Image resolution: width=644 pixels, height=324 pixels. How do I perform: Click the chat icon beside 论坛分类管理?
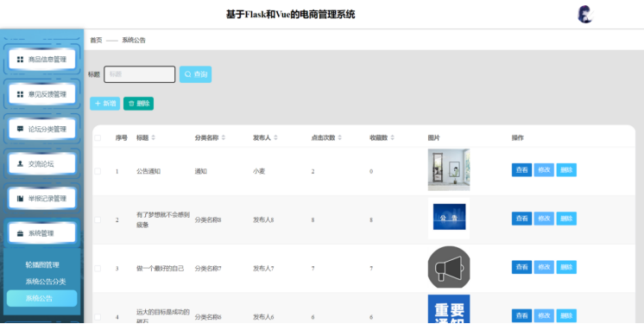[20, 129]
